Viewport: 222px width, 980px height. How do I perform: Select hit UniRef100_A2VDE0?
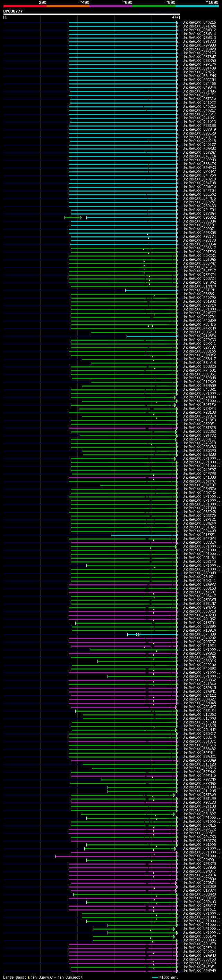pos(199,416)
